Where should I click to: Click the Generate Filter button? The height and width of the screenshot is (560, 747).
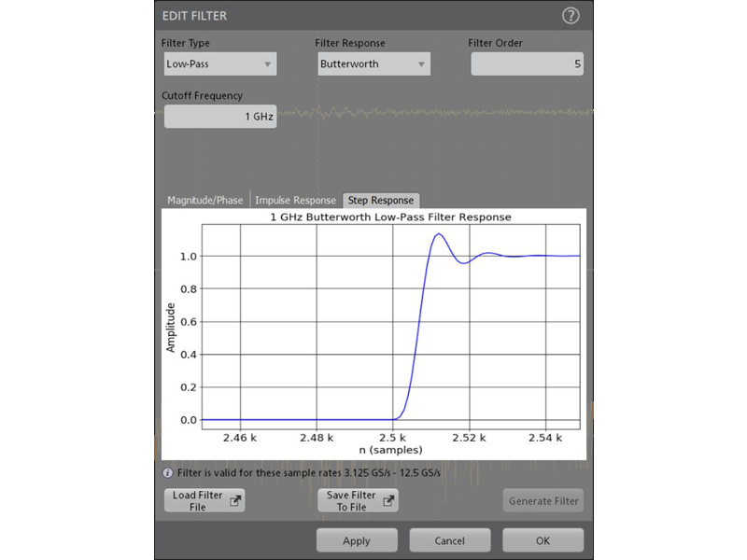click(x=543, y=501)
